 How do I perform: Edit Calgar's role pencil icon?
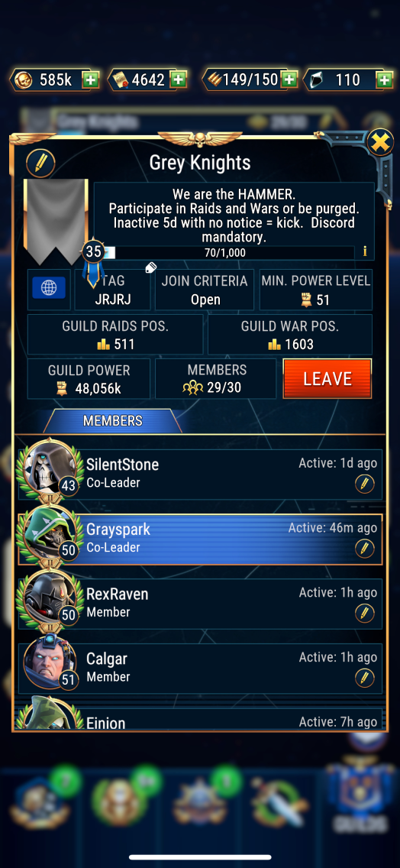[x=364, y=678]
